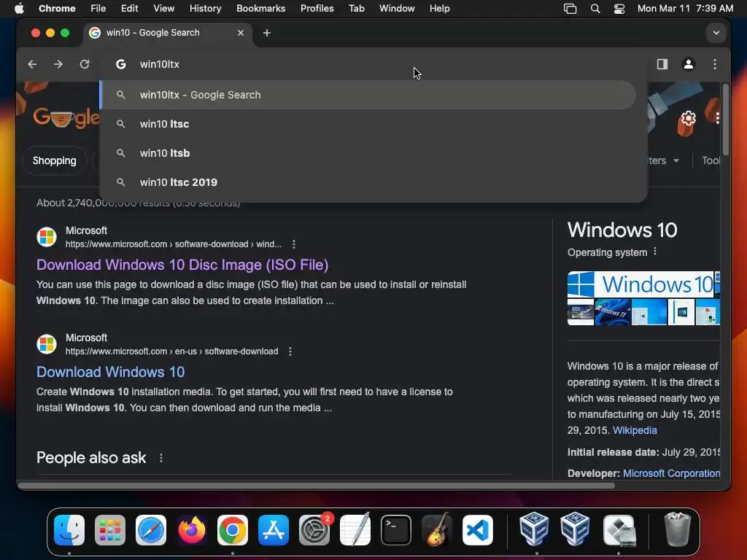Open Stage Manager icon in menu bar

(570, 9)
